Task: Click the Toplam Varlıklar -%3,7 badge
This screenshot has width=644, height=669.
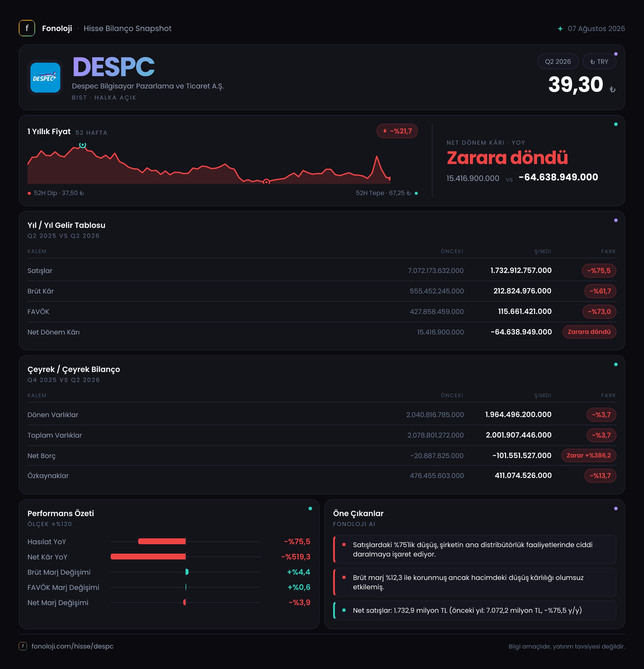Action: tap(601, 435)
